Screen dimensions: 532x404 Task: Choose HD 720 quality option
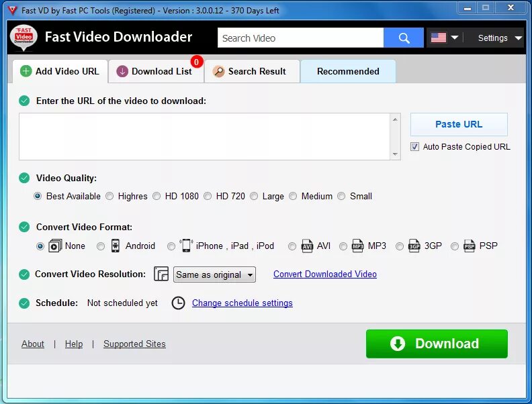(x=208, y=196)
